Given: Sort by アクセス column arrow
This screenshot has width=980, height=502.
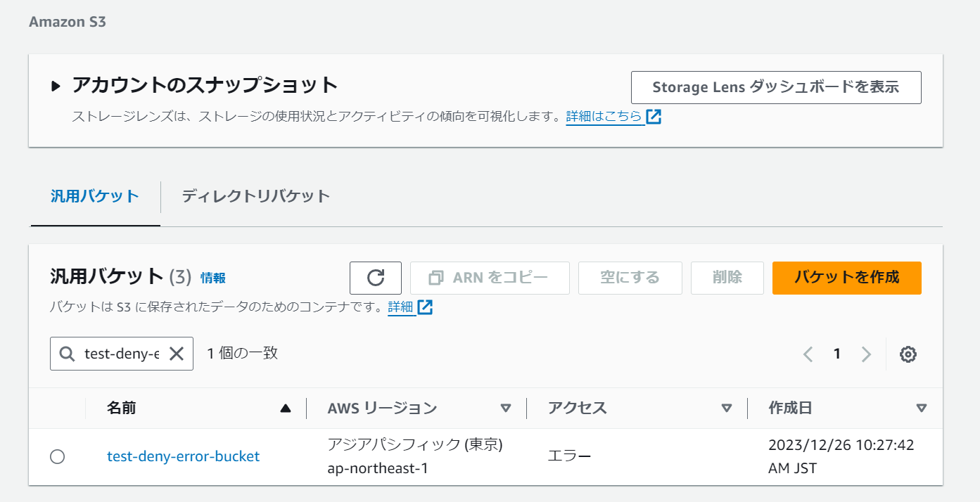Looking at the screenshot, I should 727,408.
